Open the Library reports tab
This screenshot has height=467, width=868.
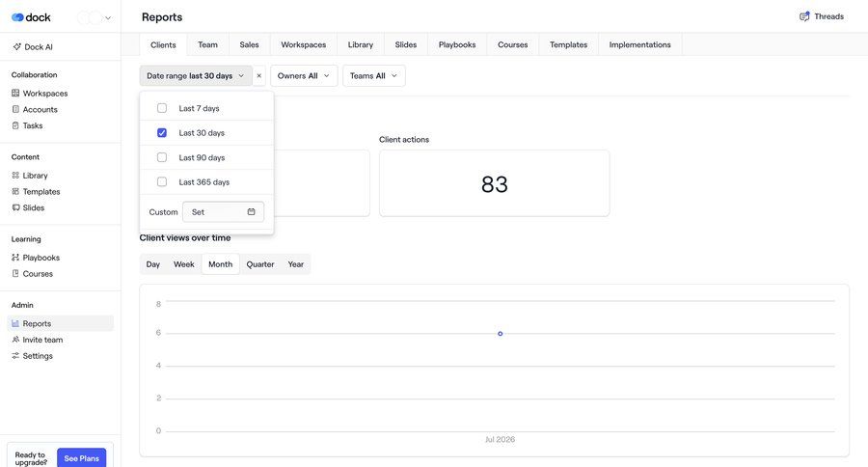(x=361, y=45)
